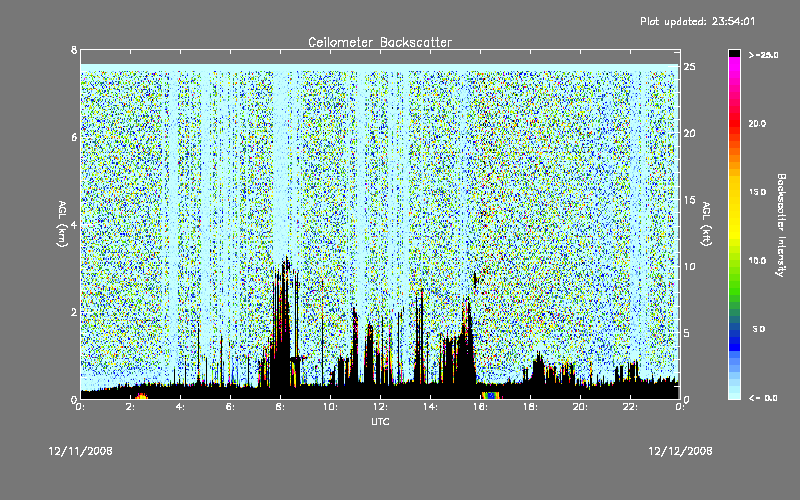
Task: Click the 20 kft tick label on right axis
Action: (x=690, y=133)
